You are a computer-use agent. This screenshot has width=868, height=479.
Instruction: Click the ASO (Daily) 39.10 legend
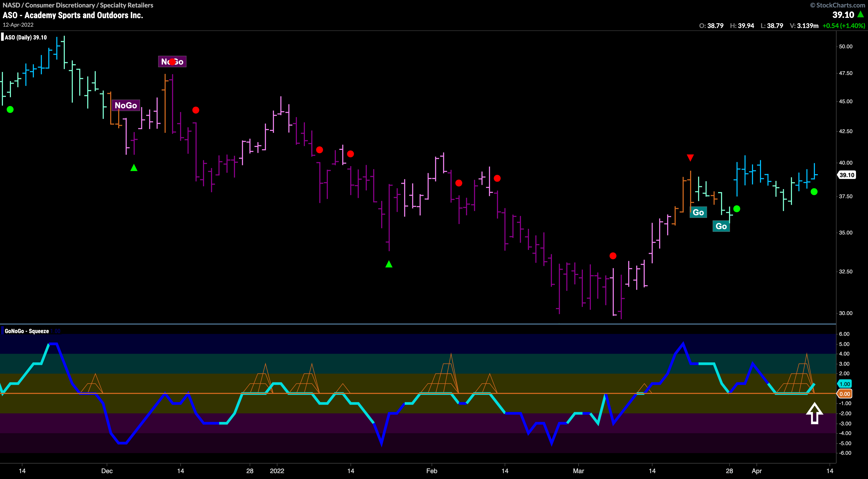coord(26,37)
